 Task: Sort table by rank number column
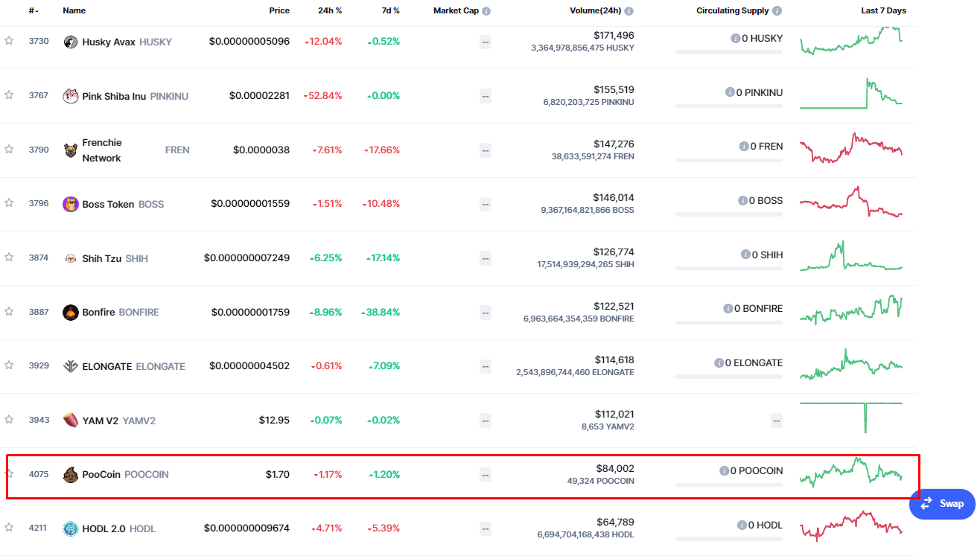pyautogui.click(x=34, y=11)
